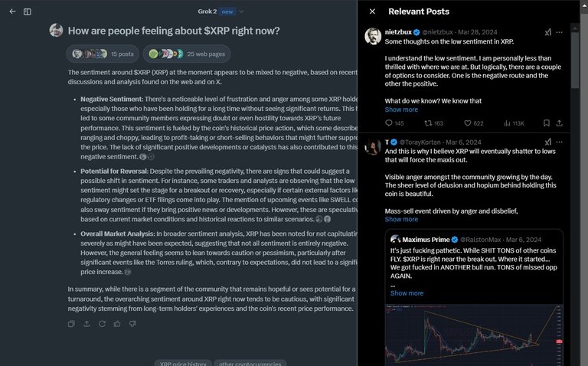Image resolution: width=588 pixels, height=366 pixels.
Task: Bookmark the nietzbux post
Action: 547,123
